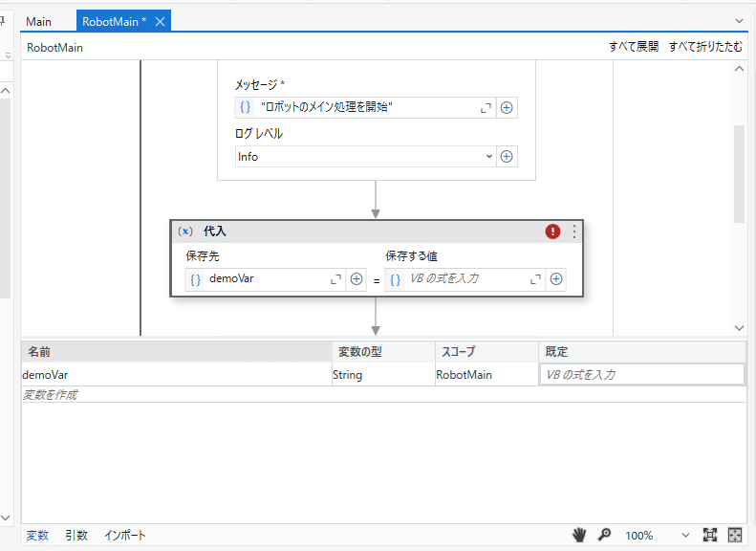Image resolution: width=756 pixels, height=551 pixels.
Task: Click the designer scroll up arrow
Action: (x=739, y=69)
